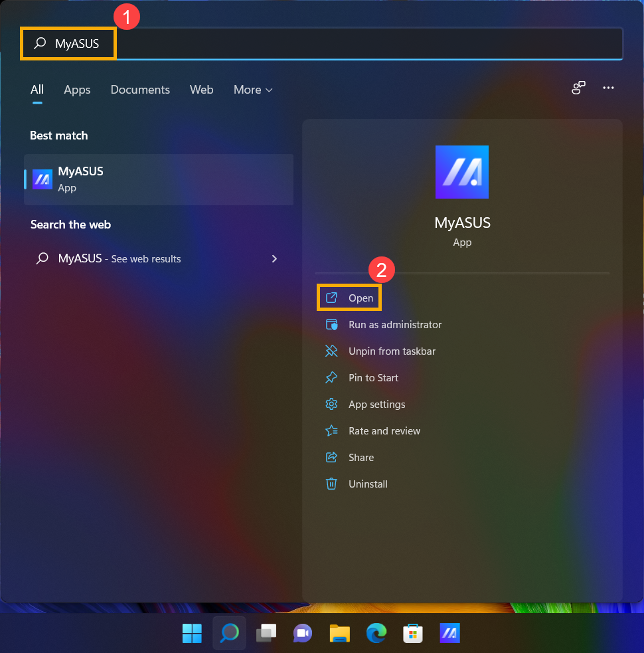Screen dimensions: 644x653
Task: Open Task View on taskbar
Action: pyautogui.click(x=266, y=634)
